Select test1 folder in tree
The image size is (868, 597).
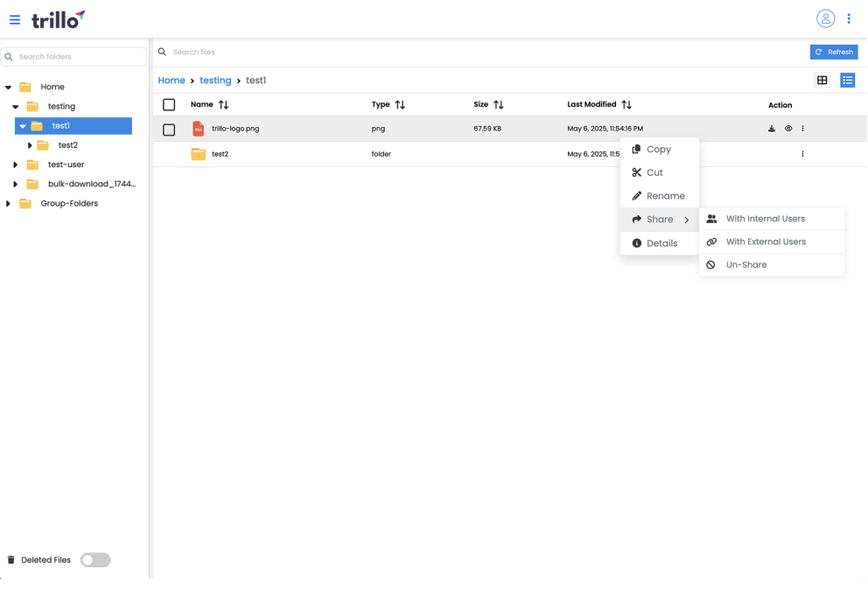(x=73, y=126)
